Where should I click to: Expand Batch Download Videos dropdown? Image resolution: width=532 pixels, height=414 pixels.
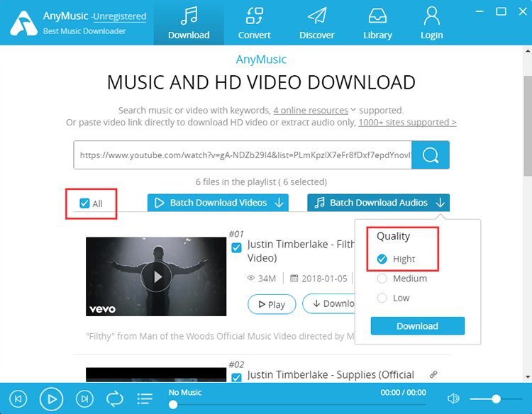[x=279, y=203]
